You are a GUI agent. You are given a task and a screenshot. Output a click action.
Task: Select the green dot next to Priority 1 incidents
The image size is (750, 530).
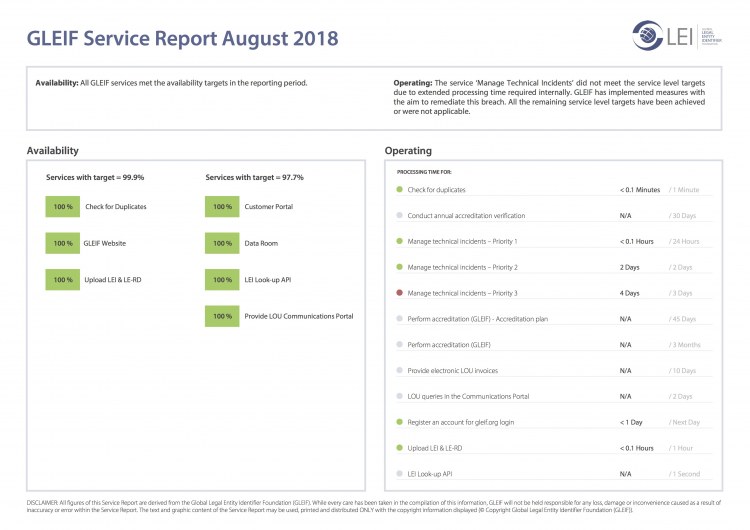pyautogui.click(x=400, y=241)
